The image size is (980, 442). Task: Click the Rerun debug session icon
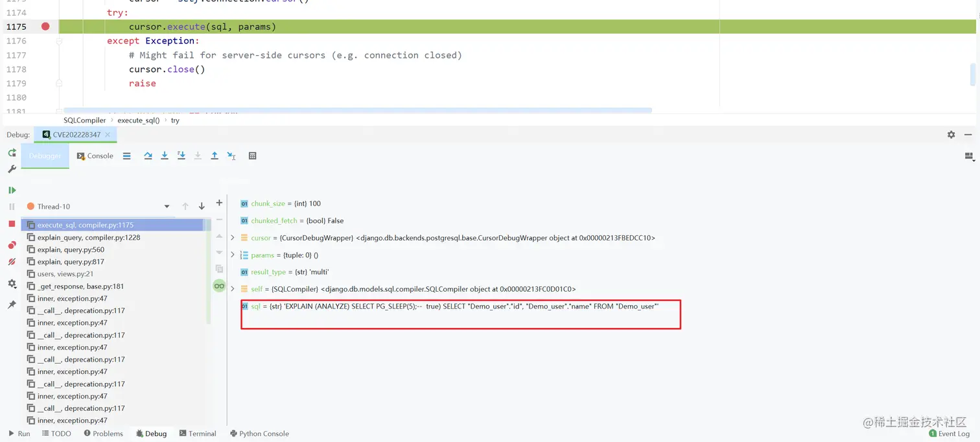(12, 153)
